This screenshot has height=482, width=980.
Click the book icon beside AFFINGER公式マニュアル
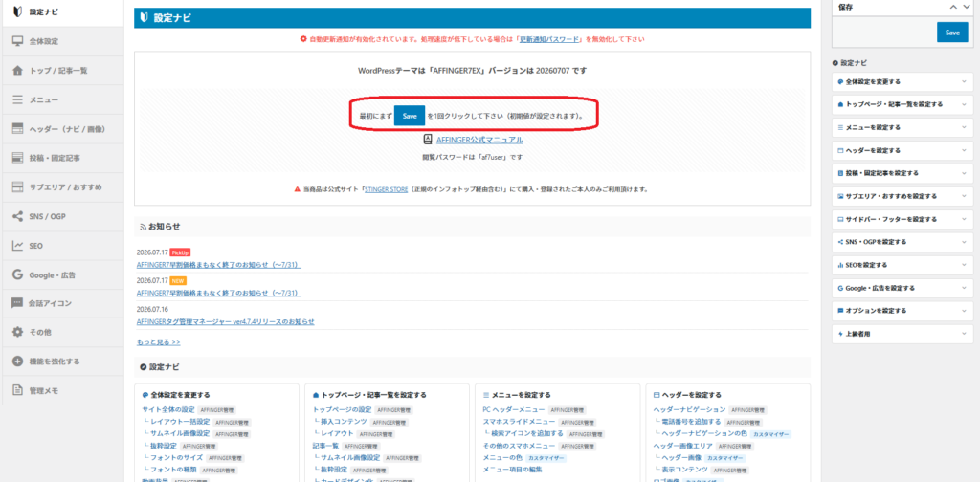coord(428,140)
